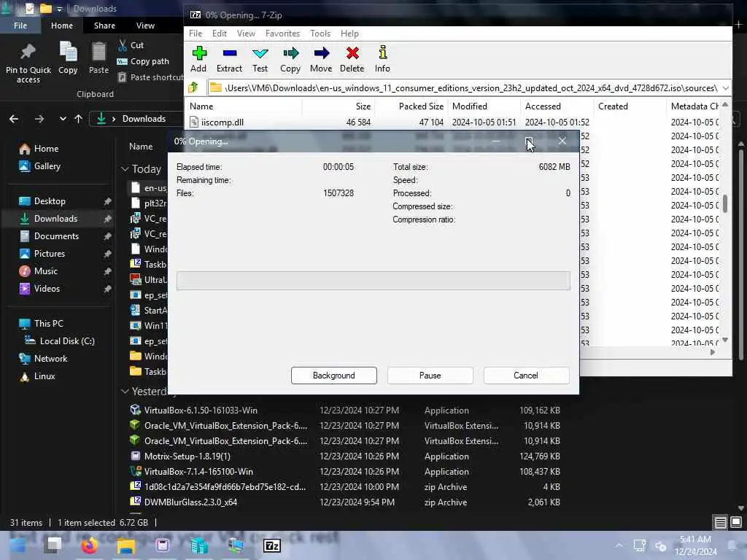This screenshot has height=560, width=747.
Task: Open the 7-Zip Help menu
Action: pos(349,34)
